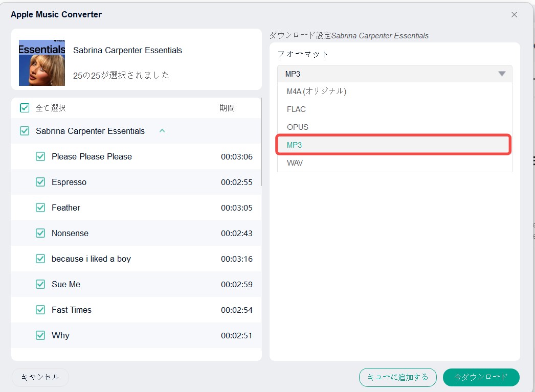Close the Apple Music Converter dialog
Screen dimensions: 535x392
click(514, 15)
